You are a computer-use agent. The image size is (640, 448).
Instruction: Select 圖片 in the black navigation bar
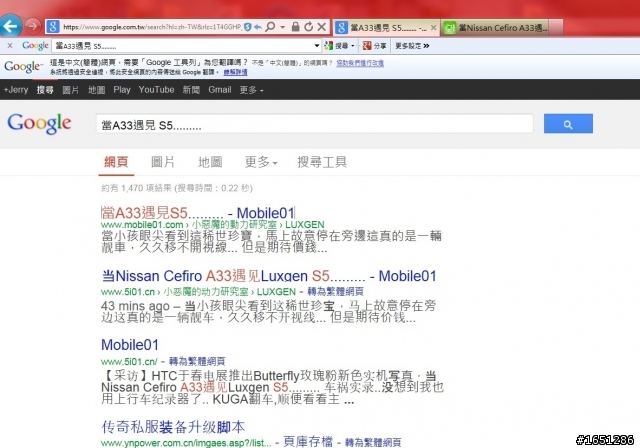[x=71, y=90]
